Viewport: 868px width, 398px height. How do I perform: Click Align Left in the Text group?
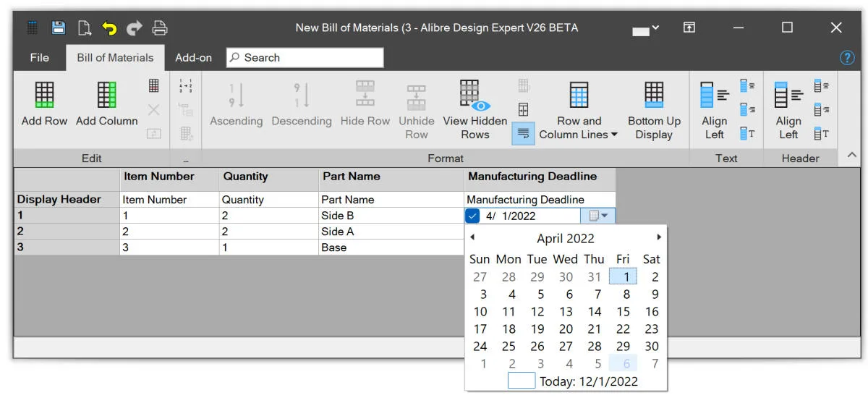[x=715, y=110]
